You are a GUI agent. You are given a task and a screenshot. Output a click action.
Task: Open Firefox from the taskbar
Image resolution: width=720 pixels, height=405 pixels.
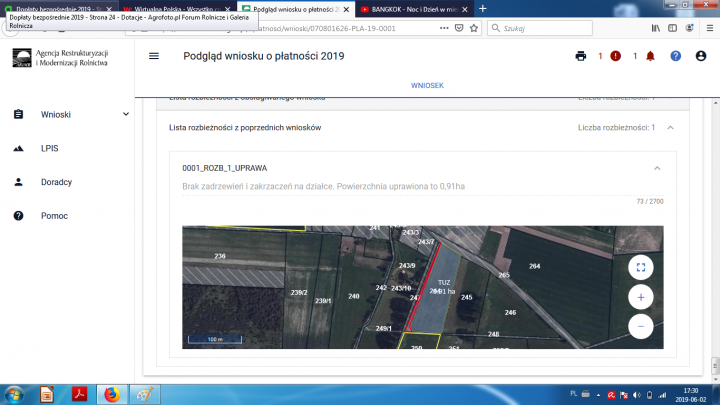[x=112, y=394]
